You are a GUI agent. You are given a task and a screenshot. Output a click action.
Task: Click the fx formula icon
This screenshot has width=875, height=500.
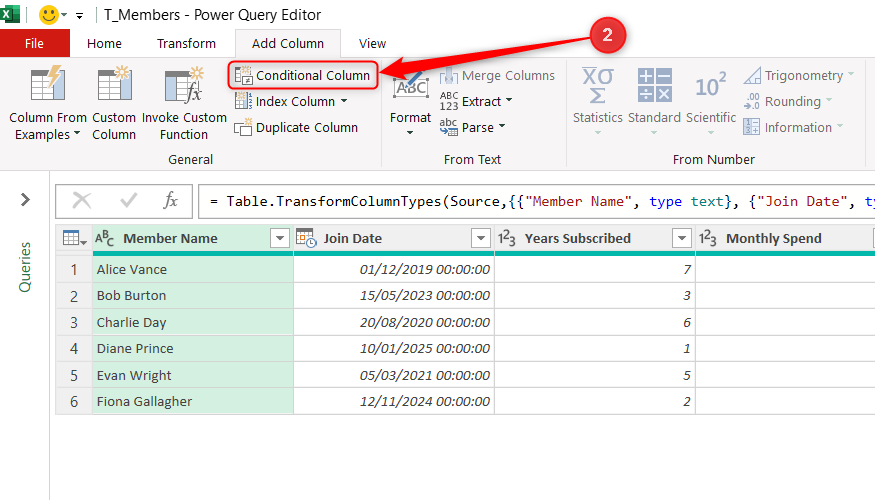170,200
